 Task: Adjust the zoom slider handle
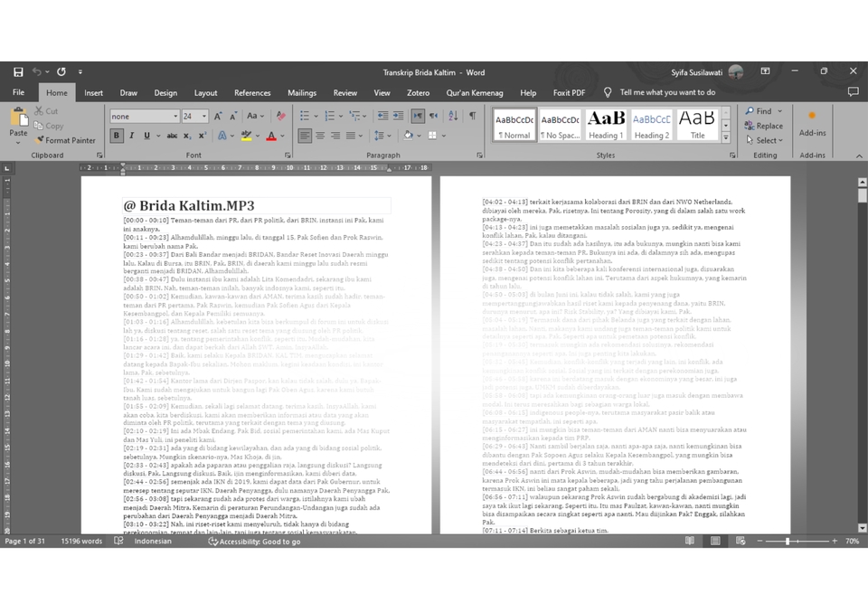point(788,541)
